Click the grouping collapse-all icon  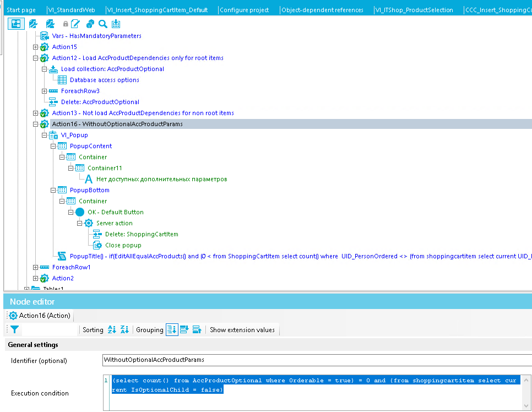(x=197, y=329)
